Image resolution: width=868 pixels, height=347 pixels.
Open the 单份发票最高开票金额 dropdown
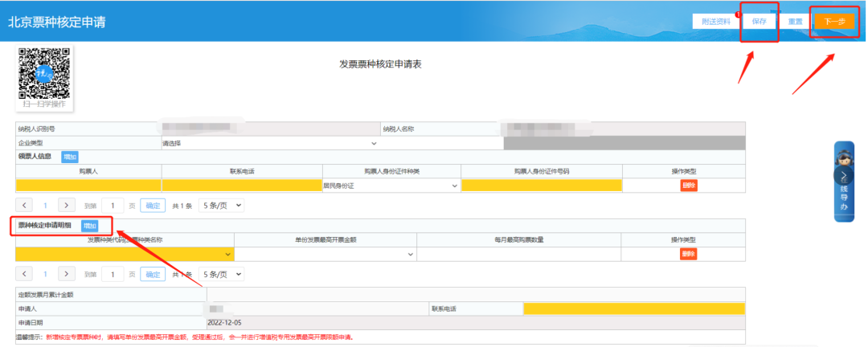click(x=325, y=254)
